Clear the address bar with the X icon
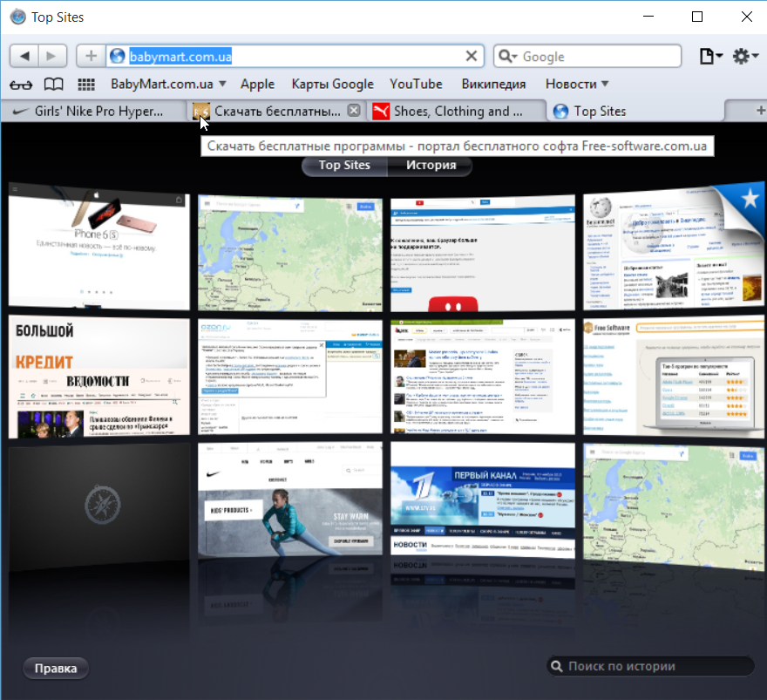Viewport: 767px width, 700px height. [x=471, y=57]
